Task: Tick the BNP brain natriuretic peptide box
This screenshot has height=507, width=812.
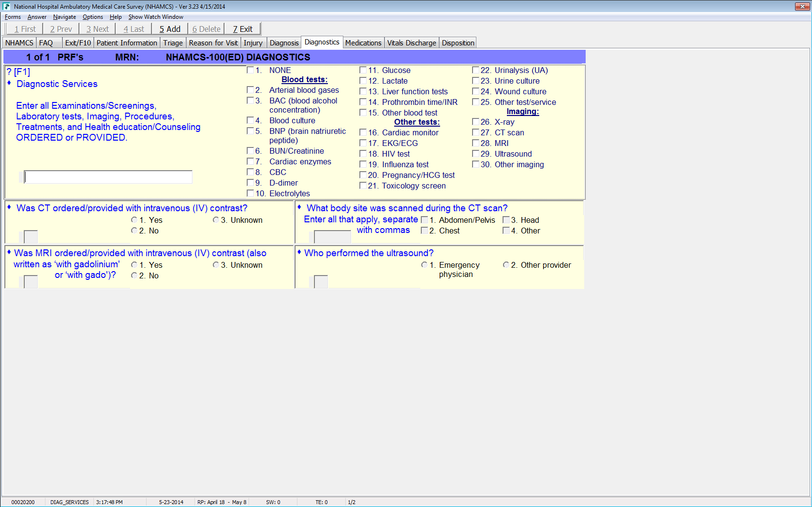Action: (x=251, y=131)
